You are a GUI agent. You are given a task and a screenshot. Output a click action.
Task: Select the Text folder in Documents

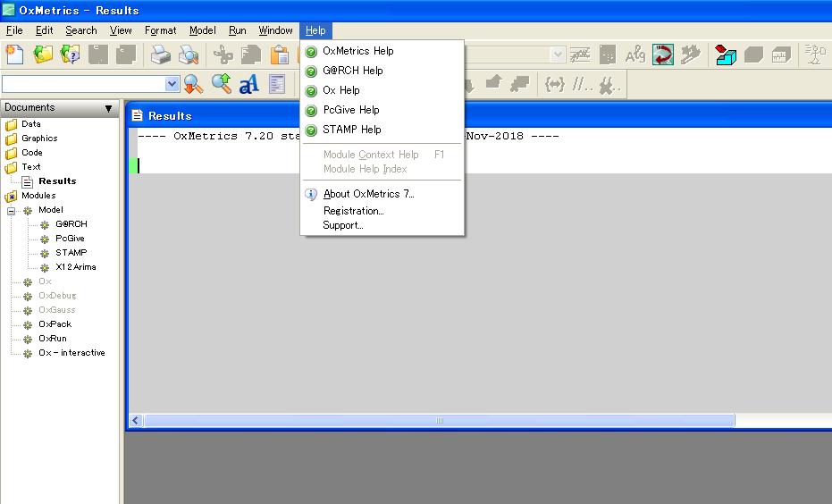pos(30,167)
